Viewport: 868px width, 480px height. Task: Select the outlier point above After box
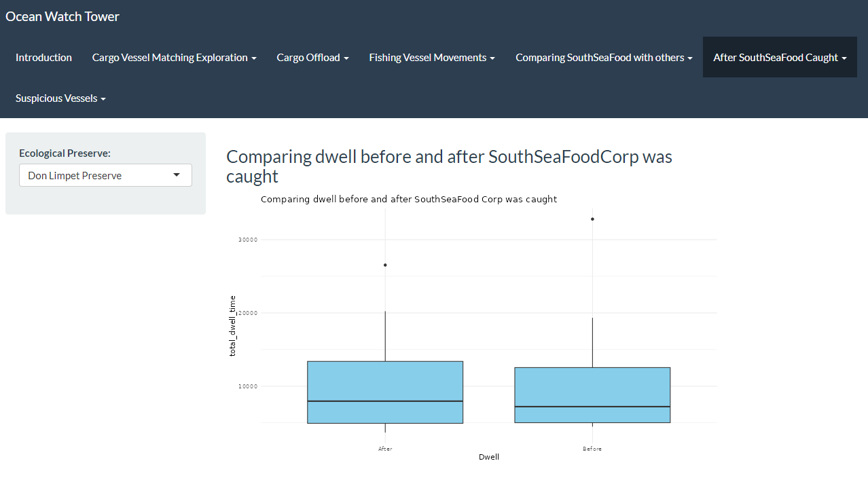click(x=385, y=265)
